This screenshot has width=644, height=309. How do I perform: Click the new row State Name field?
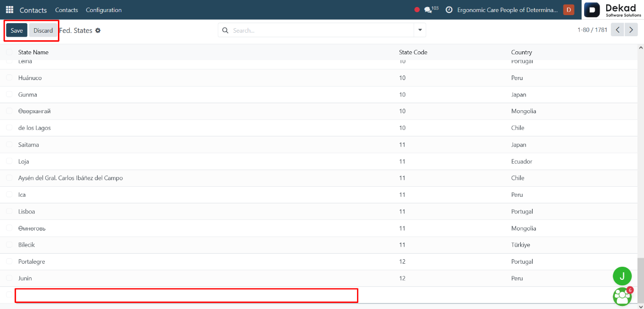[x=186, y=295]
